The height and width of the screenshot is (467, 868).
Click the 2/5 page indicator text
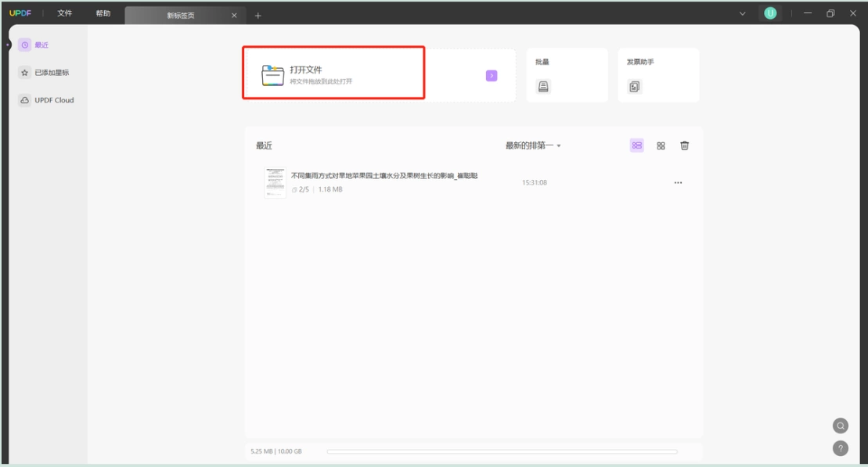(x=304, y=189)
